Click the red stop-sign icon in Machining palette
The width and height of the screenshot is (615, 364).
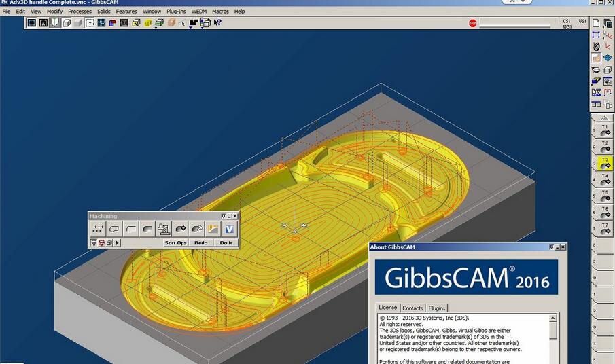[x=101, y=243]
